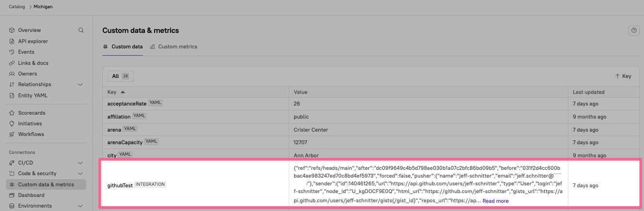Click the Custom data & metrics heading
Viewport: 644px width, 211px height.
tap(141, 30)
